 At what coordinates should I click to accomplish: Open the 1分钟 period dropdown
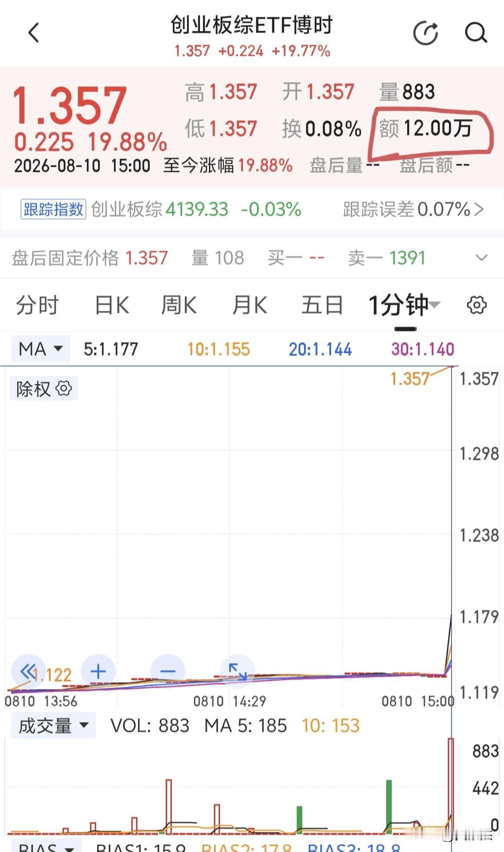(x=404, y=305)
